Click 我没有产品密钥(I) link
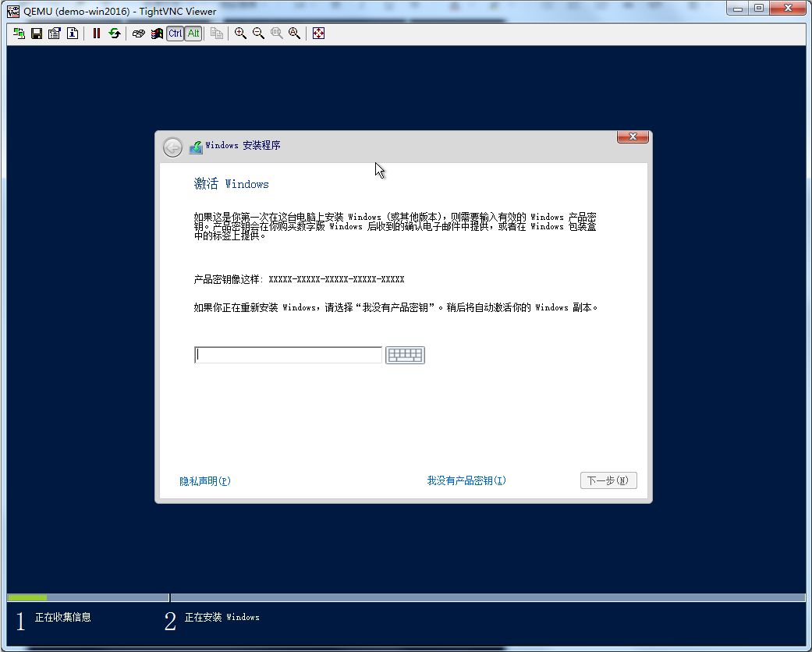This screenshot has height=652, width=812. pyautogui.click(x=466, y=480)
